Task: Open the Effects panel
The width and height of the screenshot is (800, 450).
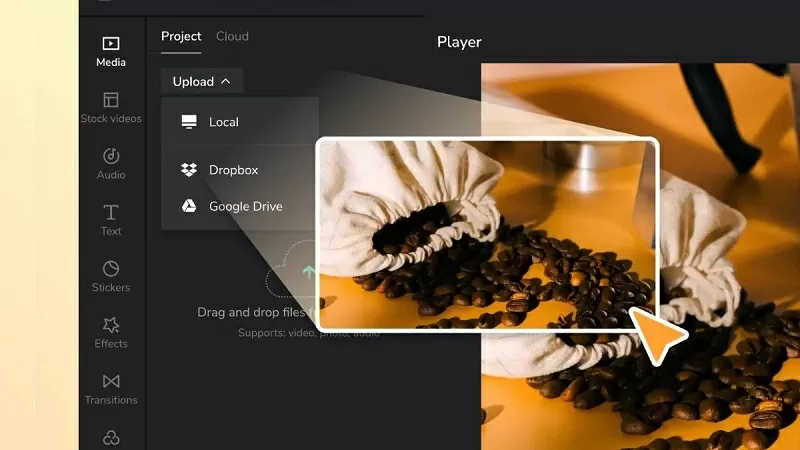Action: coord(111,332)
